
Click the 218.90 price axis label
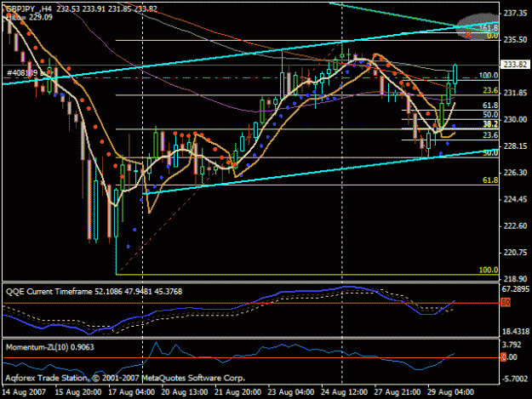click(515, 279)
